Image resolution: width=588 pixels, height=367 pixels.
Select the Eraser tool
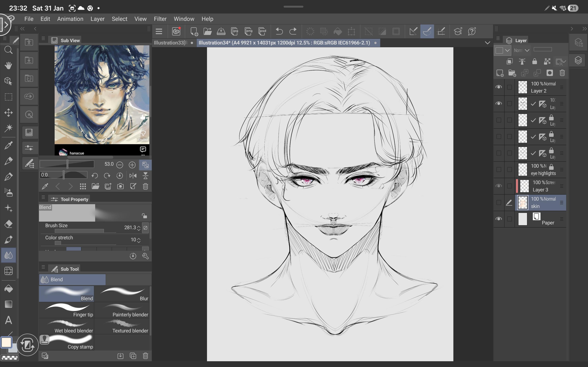(9, 224)
